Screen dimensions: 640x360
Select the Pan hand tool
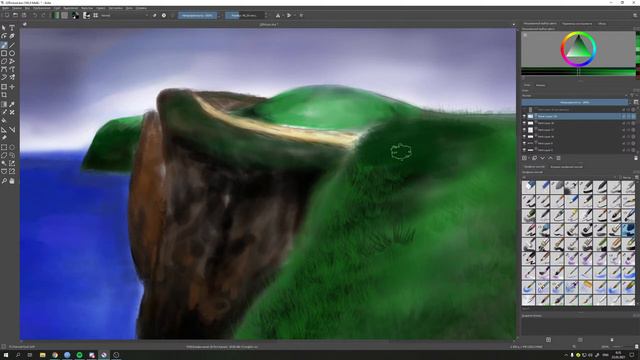[x=12, y=180]
